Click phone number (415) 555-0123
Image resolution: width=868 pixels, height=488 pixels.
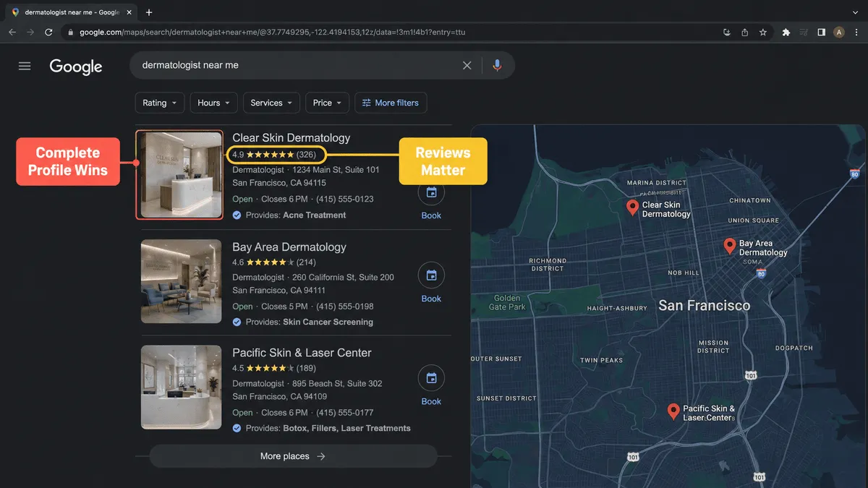click(x=345, y=199)
